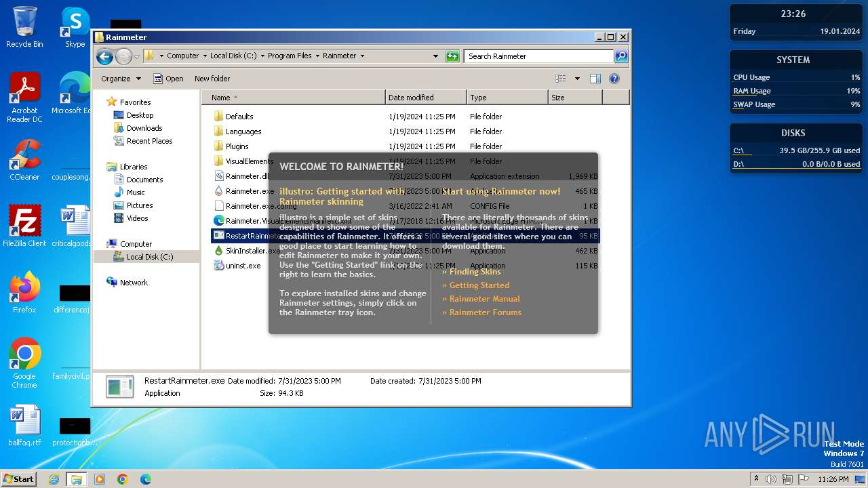Sort by the Size column header

coord(575,98)
